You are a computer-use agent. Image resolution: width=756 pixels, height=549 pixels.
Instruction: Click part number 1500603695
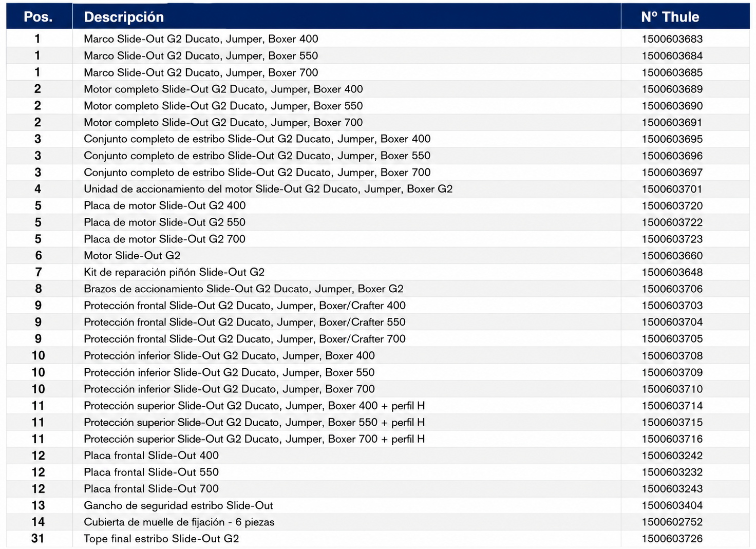[x=672, y=139]
